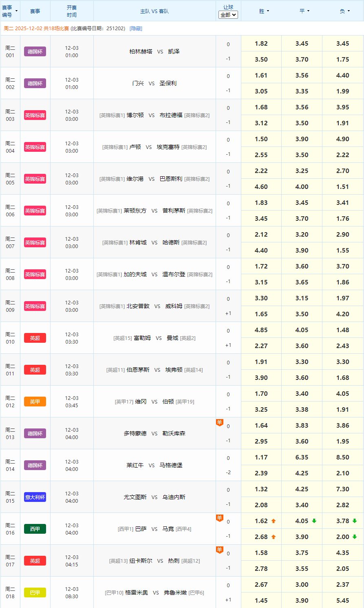Click the up arrow beside 1.62 odds
364x608 pixels.
274,521
